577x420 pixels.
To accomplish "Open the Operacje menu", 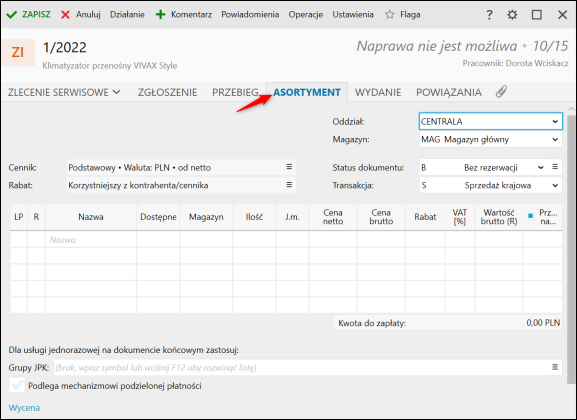I will [306, 15].
